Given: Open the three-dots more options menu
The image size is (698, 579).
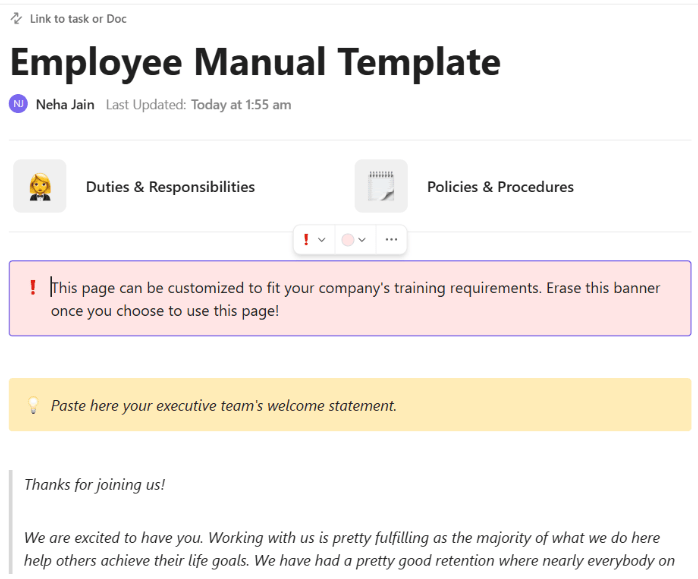Looking at the screenshot, I should tap(391, 240).
